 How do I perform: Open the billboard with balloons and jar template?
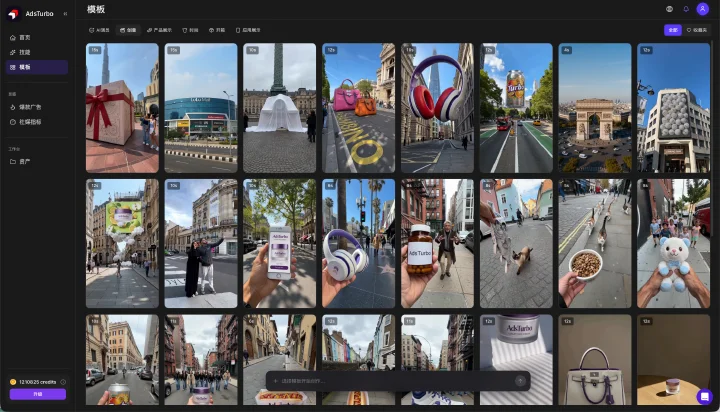pos(122,243)
